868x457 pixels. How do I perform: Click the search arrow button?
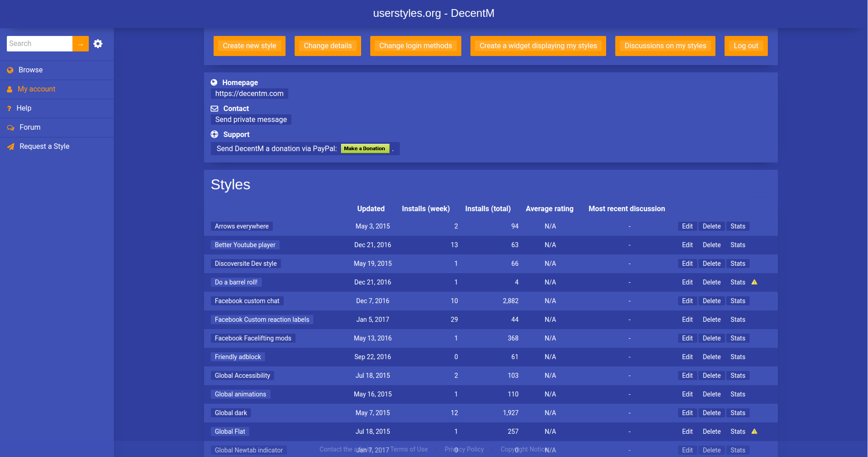pyautogui.click(x=81, y=43)
